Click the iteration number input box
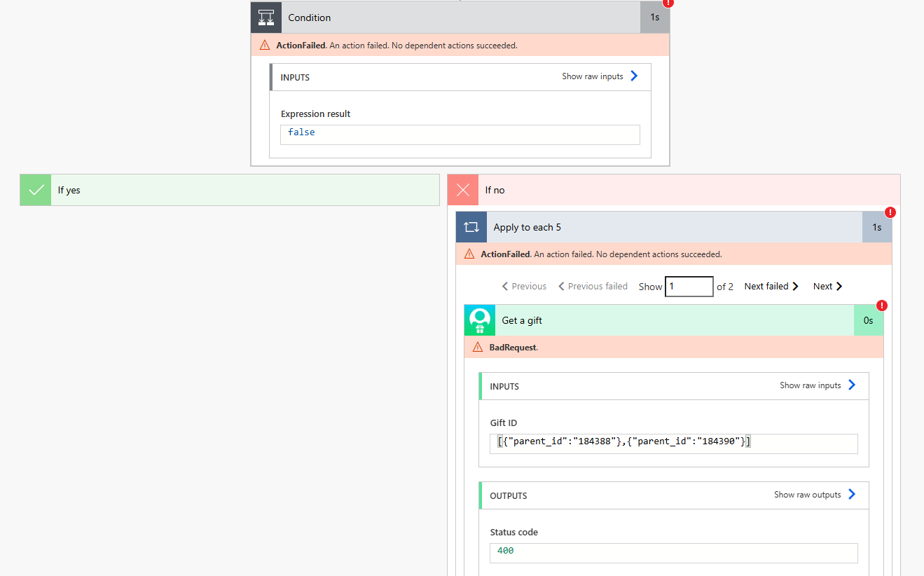 pos(689,286)
